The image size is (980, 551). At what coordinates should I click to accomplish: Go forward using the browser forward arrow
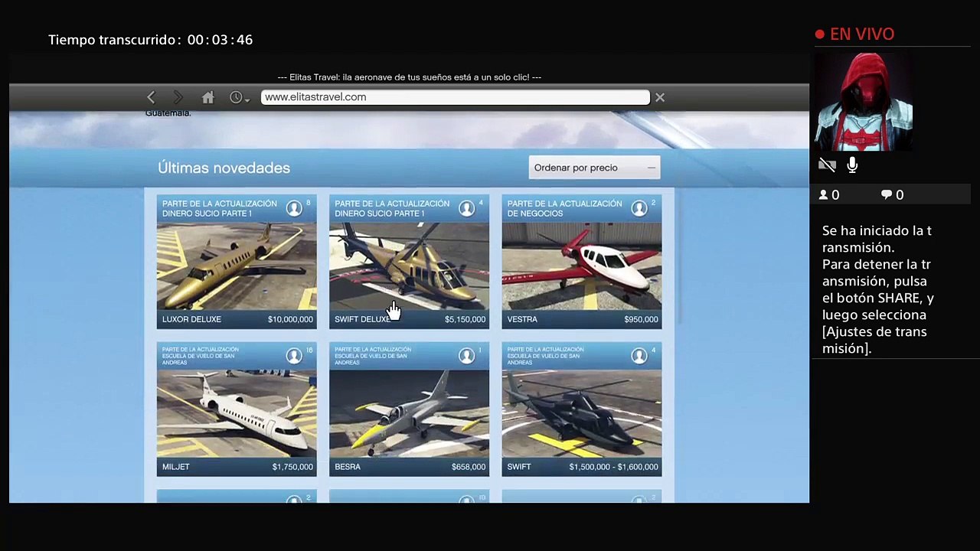click(178, 97)
